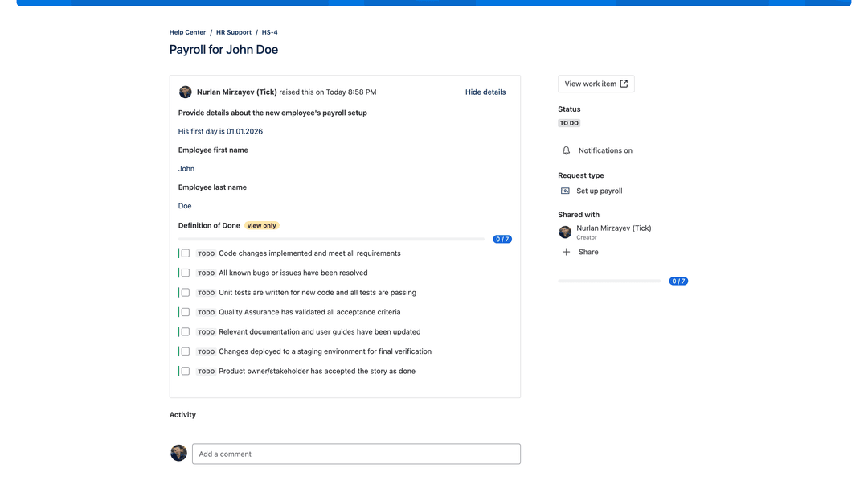Click the TO DO status lozenge
The height and width of the screenshot is (485, 868).
[569, 122]
